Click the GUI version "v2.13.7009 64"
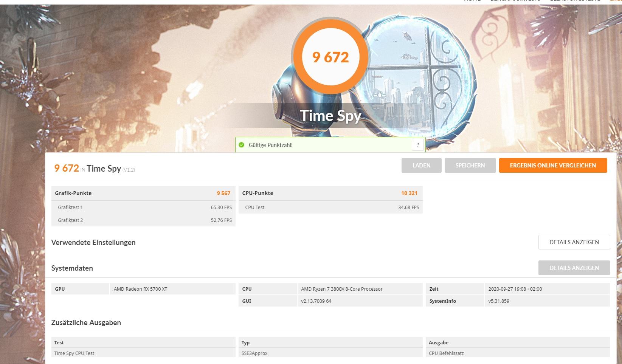Image resolution: width=622 pixels, height=364 pixels. coord(360,301)
